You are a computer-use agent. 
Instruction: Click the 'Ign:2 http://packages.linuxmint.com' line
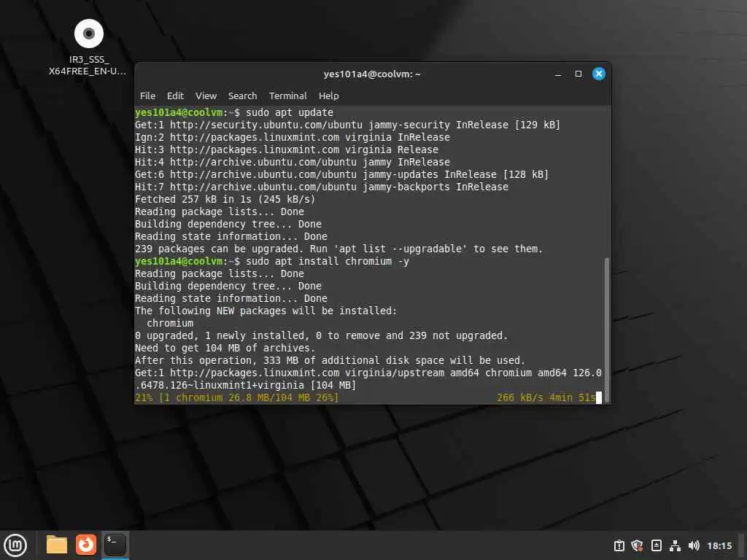pos(292,137)
